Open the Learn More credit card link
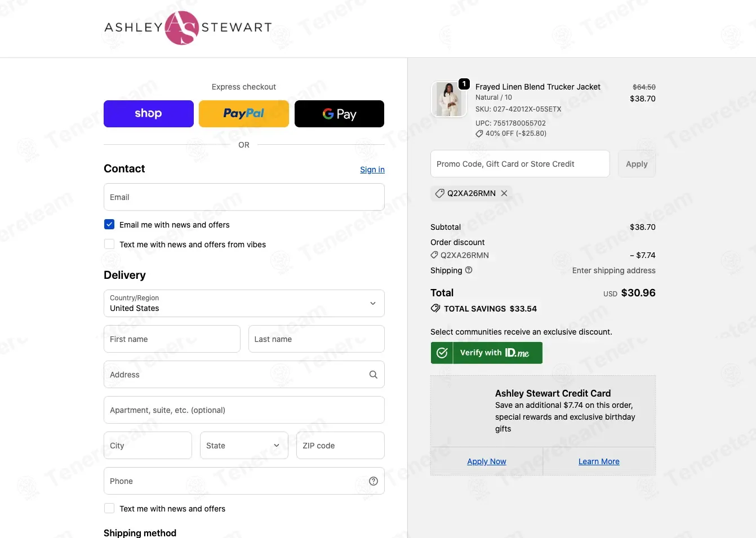Viewport: 756px width, 538px height. (x=599, y=461)
